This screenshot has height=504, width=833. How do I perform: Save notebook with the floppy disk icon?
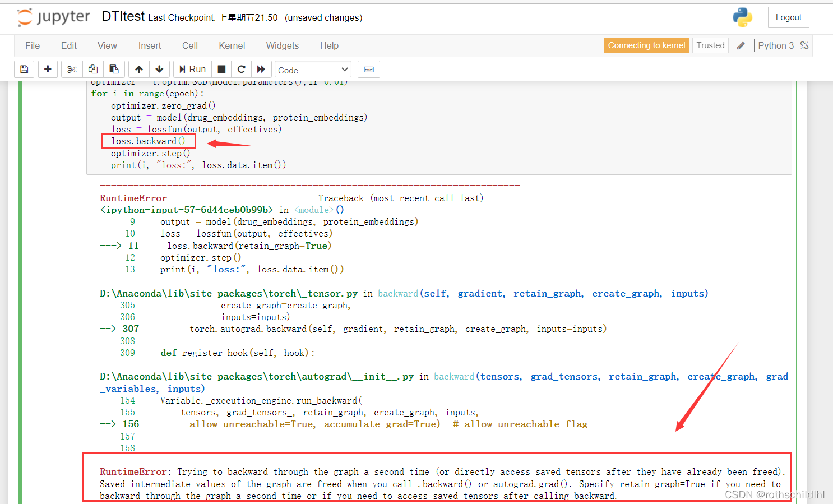point(24,69)
